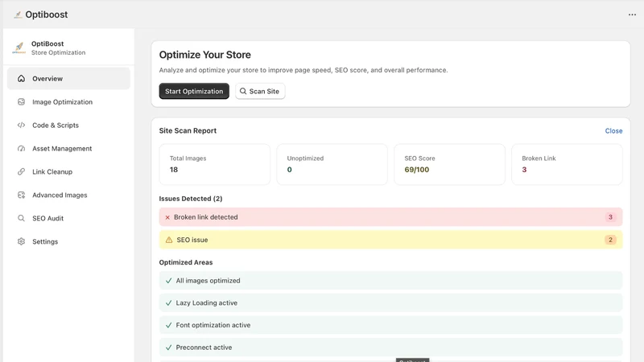Image resolution: width=644 pixels, height=362 pixels.
Task: Navigate to Asset Management
Action: 68,149
